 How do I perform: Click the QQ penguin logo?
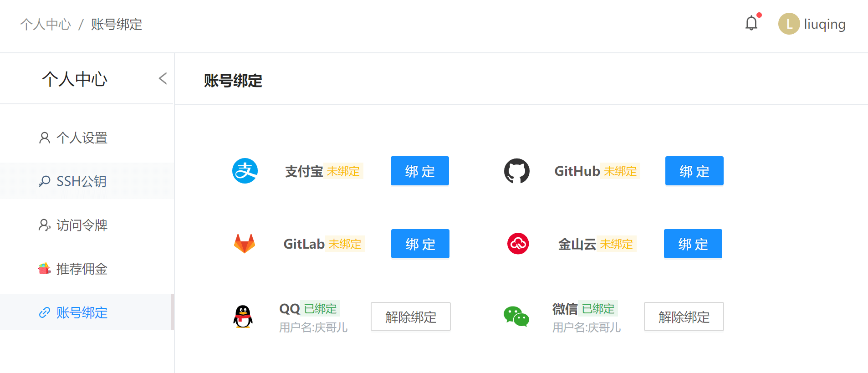click(243, 317)
